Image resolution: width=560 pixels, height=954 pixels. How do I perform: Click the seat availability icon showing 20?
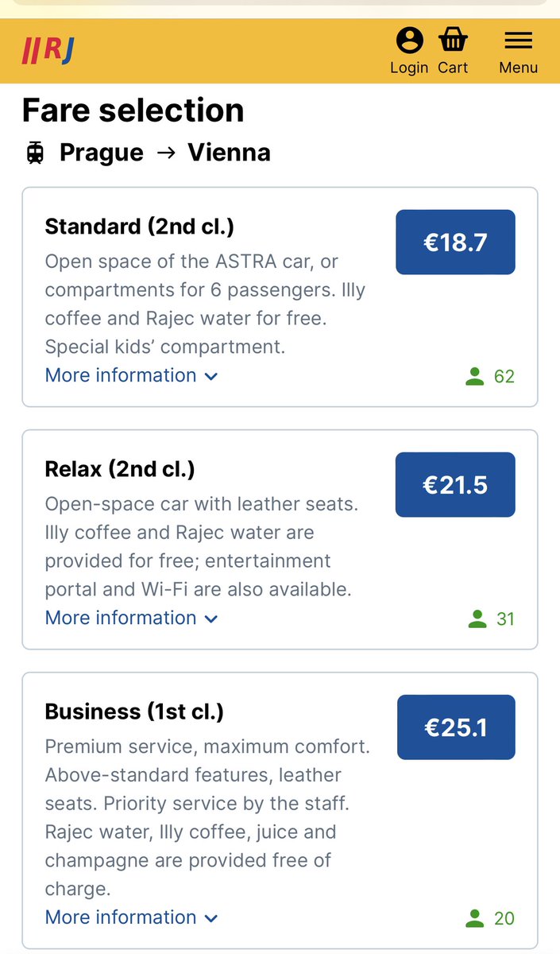click(475, 919)
